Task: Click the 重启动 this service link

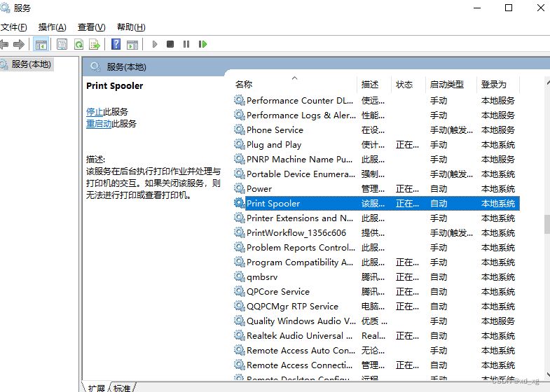Action: point(99,124)
